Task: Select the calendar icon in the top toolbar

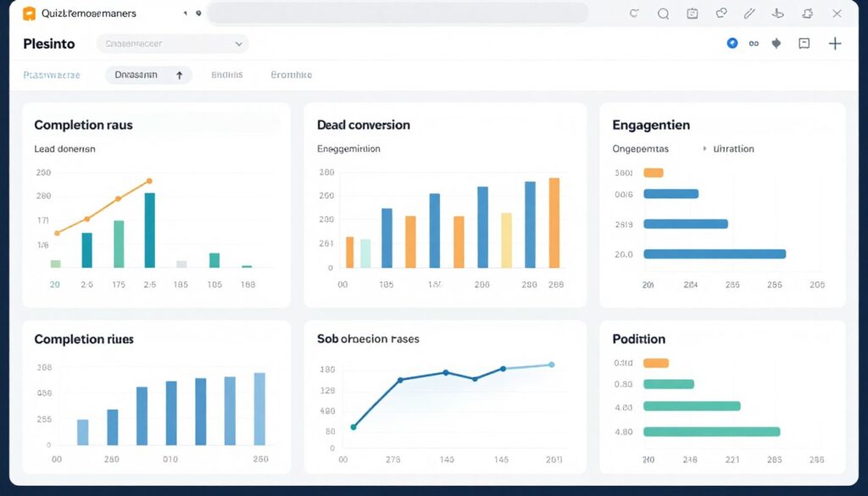Action: 693,14
